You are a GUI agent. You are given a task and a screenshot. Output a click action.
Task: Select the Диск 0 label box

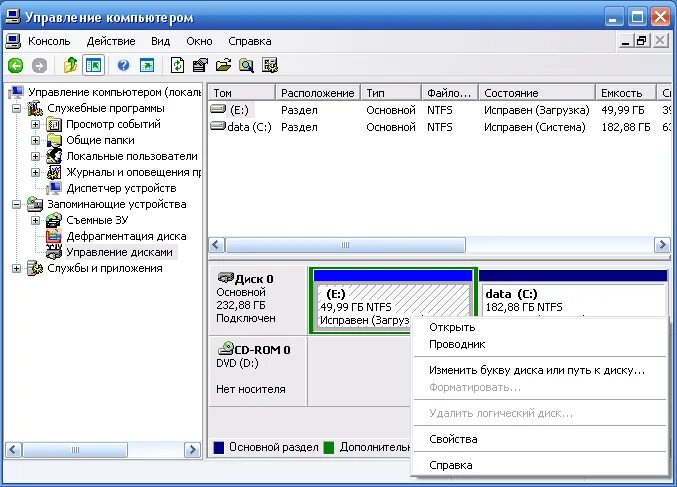258,299
